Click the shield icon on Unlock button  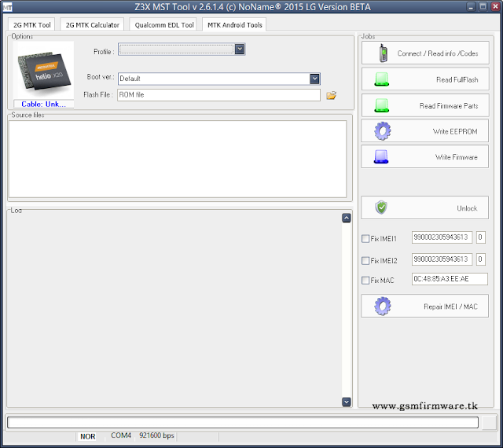[x=381, y=207]
